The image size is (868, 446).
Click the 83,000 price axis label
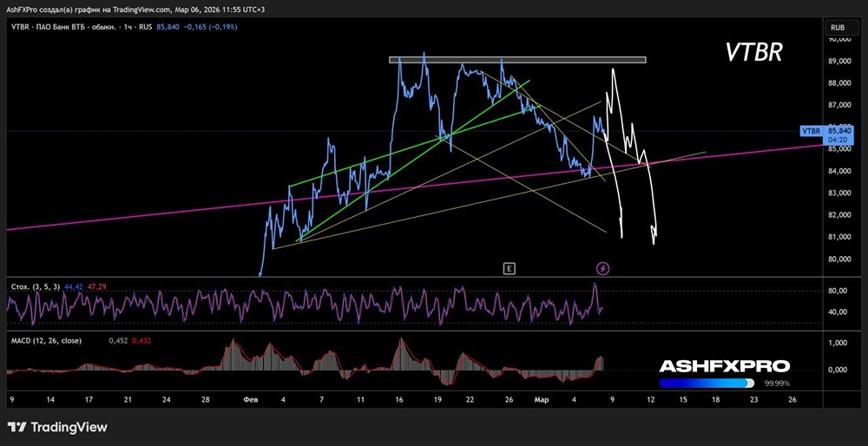point(839,193)
